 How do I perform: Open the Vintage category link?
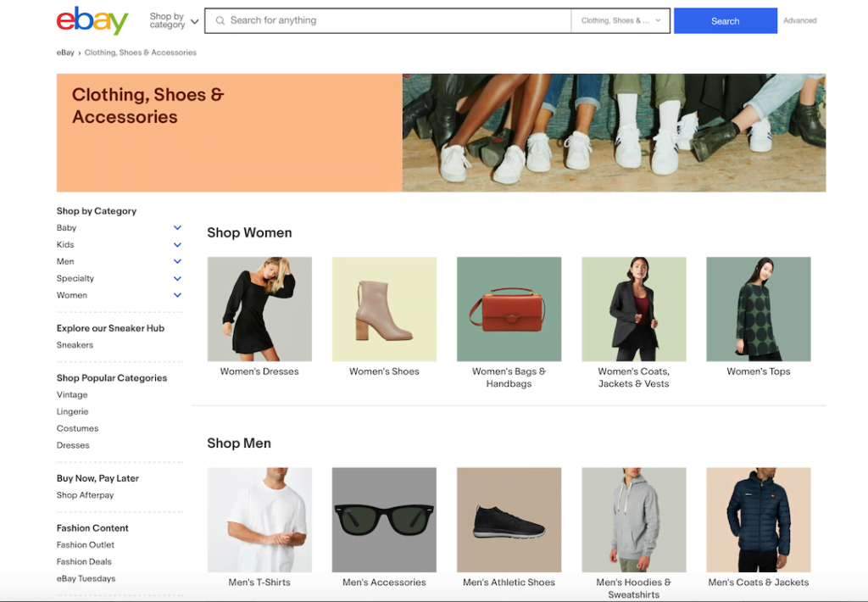[72, 395]
